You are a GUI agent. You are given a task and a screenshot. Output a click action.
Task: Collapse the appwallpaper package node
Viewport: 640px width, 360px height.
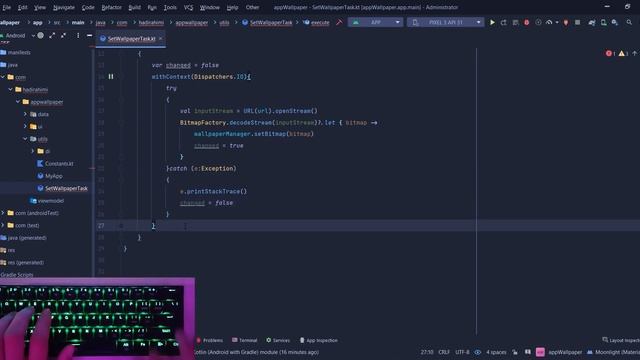coord(18,102)
